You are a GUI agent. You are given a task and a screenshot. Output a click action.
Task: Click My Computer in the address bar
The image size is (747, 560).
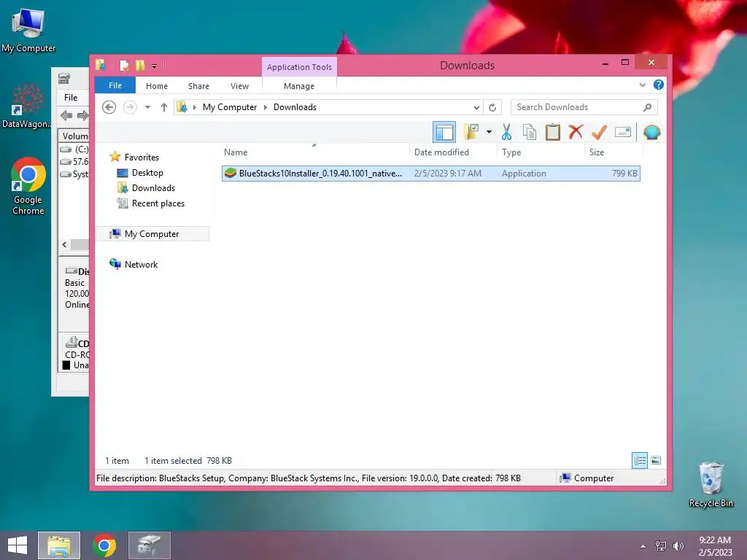click(x=230, y=107)
